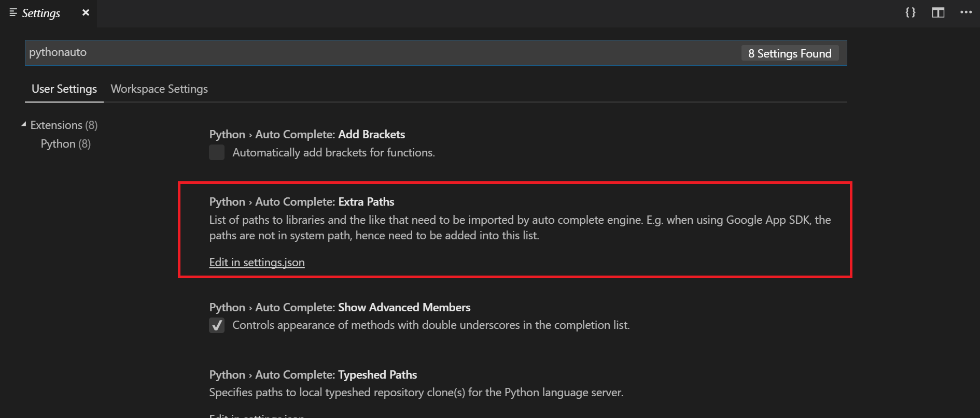This screenshot has height=418, width=980.
Task: Switch to Workspace Settings tab
Action: (159, 89)
